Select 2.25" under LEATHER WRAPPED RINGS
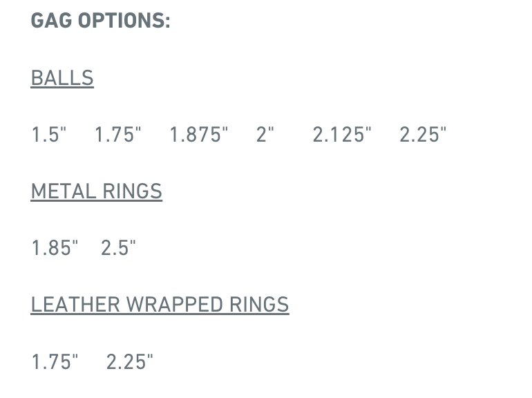Viewport: 532px width, 398px height. 130,361
